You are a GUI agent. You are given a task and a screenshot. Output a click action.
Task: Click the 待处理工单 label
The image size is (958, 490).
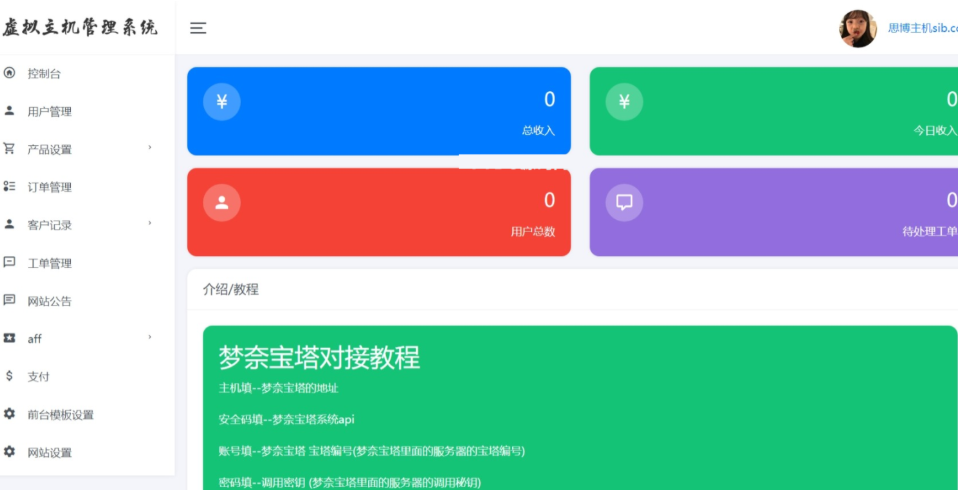[929, 232]
